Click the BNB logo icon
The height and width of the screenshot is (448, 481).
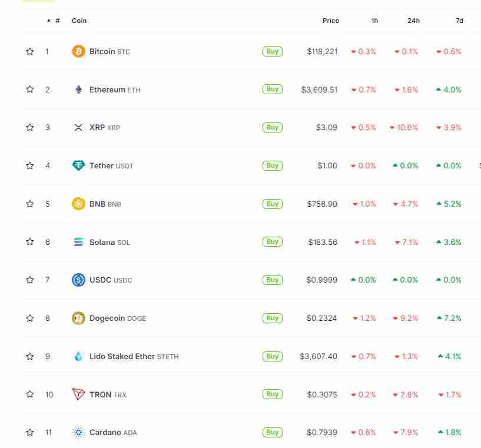click(x=78, y=204)
